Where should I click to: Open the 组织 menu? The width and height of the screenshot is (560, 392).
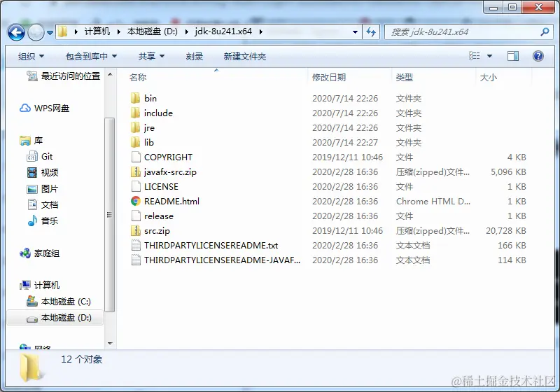[31, 57]
